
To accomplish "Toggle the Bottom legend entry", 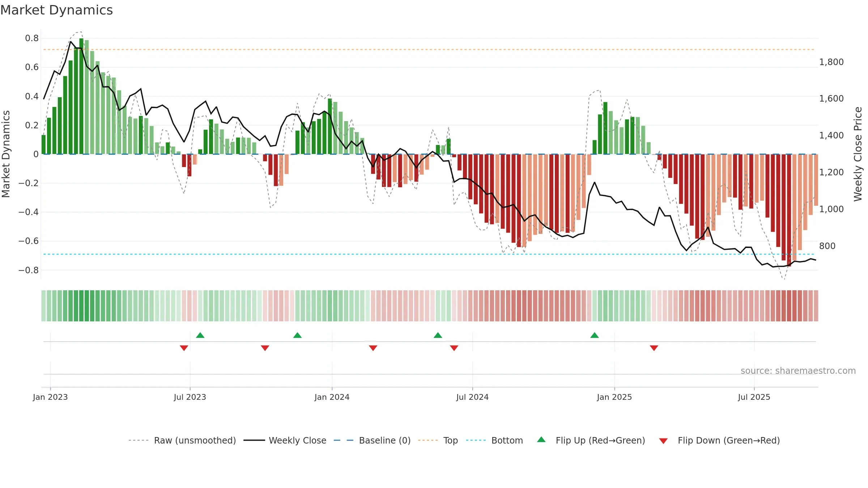I will coord(494,440).
